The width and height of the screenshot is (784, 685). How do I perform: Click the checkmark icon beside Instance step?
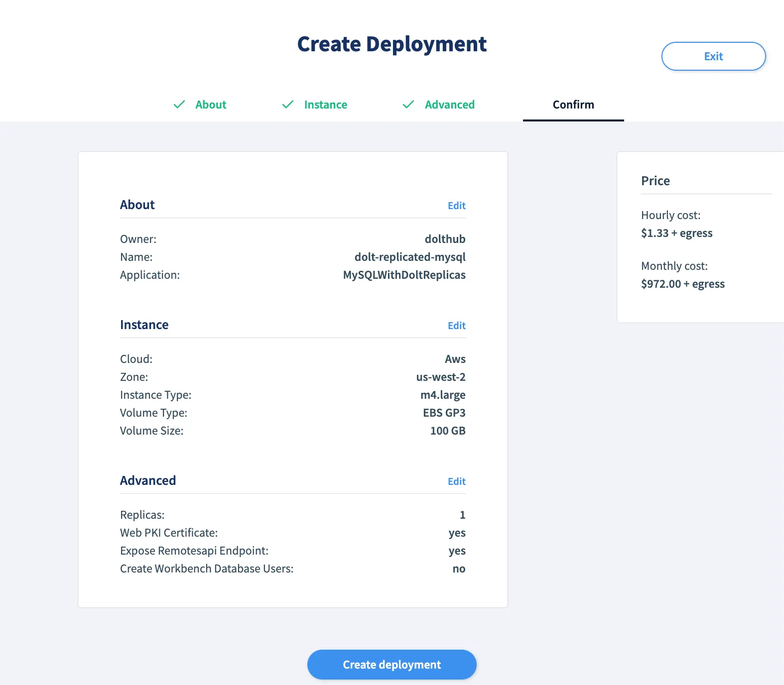coord(288,105)
